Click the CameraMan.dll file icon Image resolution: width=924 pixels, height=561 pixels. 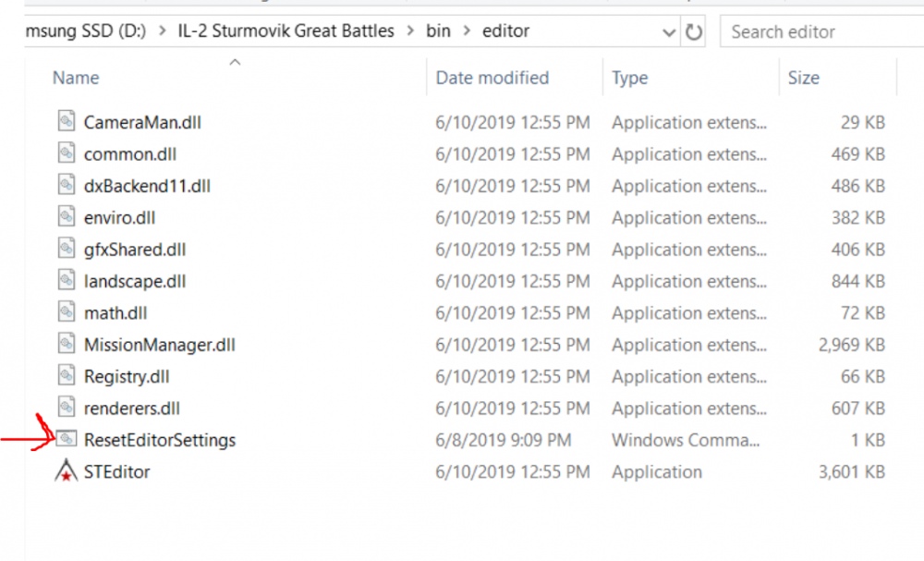66,122
